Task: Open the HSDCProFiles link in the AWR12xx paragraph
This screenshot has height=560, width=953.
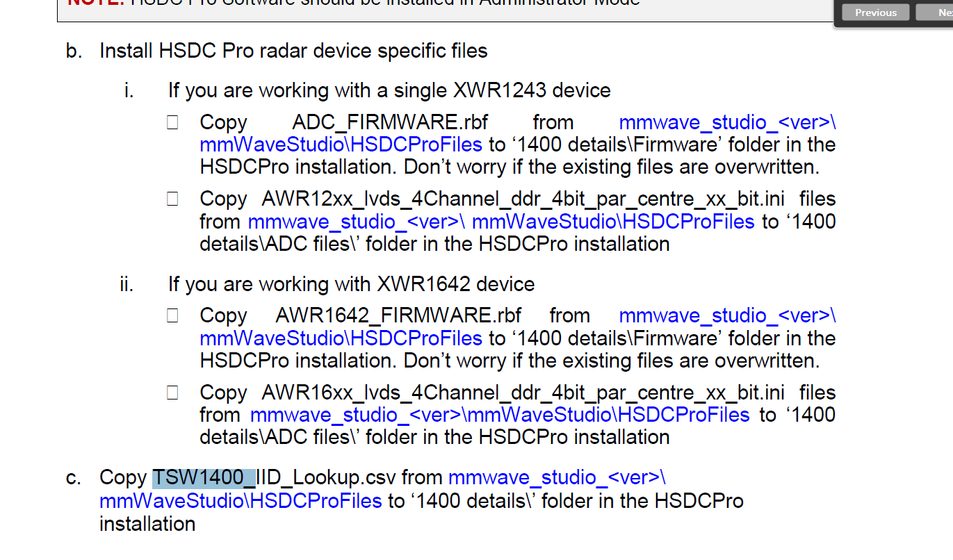Action: coord(501,222)
